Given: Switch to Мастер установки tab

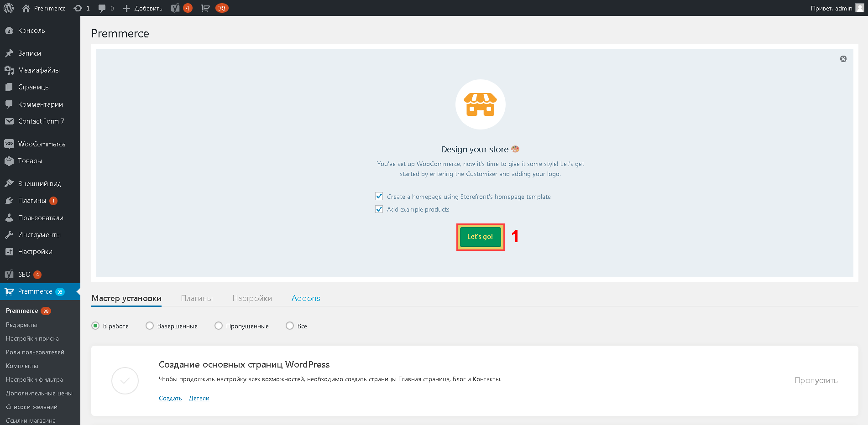Looking at the screenshot, I should (x=126, y=298).
